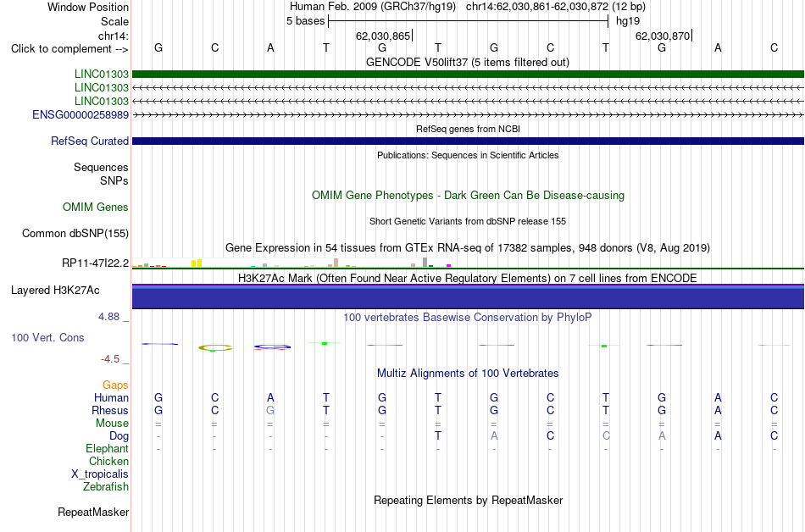The height and width of the screenshot is (532, 805).
Task: Select the chr14: ruler label
Action: pos(113,36)
